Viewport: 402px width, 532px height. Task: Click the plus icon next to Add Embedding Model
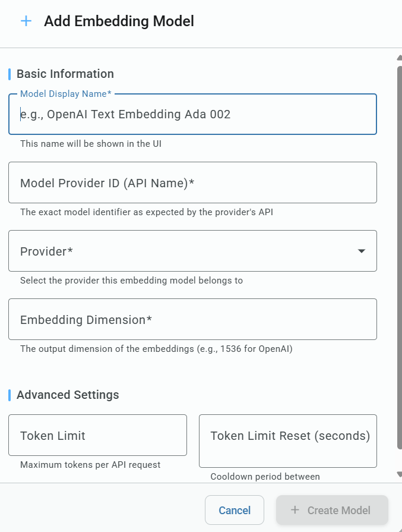pos(25,21)
